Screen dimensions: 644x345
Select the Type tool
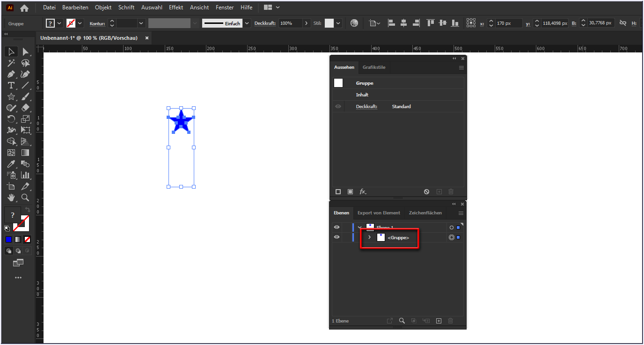coord(10,85)
